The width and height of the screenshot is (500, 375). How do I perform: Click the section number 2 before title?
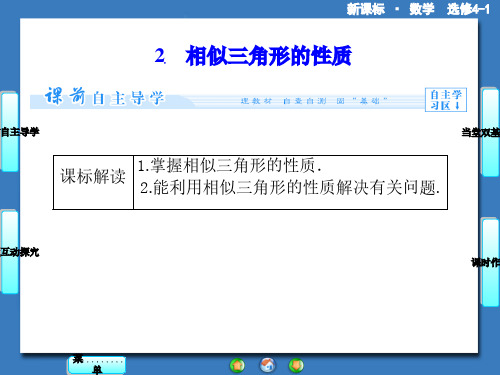pos(160,56)
